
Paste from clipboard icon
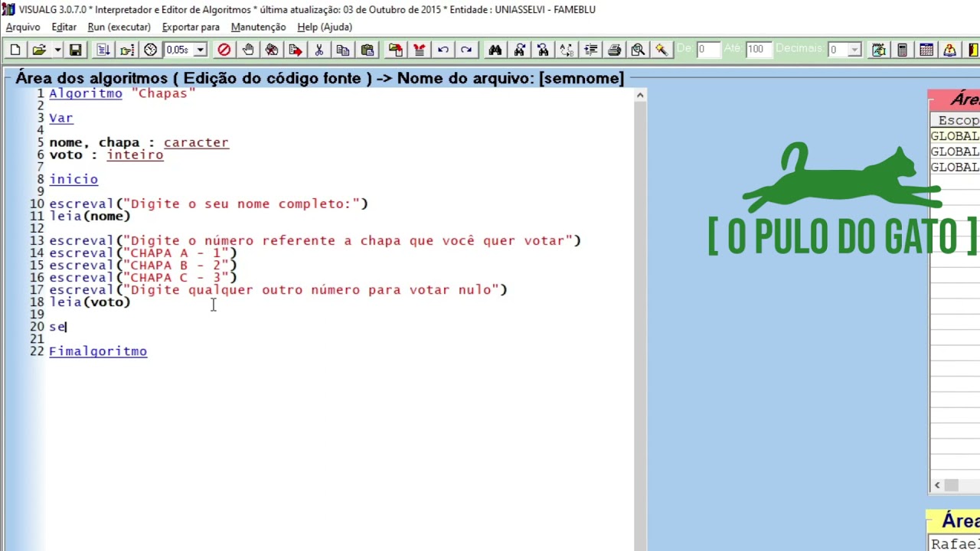pyautogui.click(x=367, y=50)
